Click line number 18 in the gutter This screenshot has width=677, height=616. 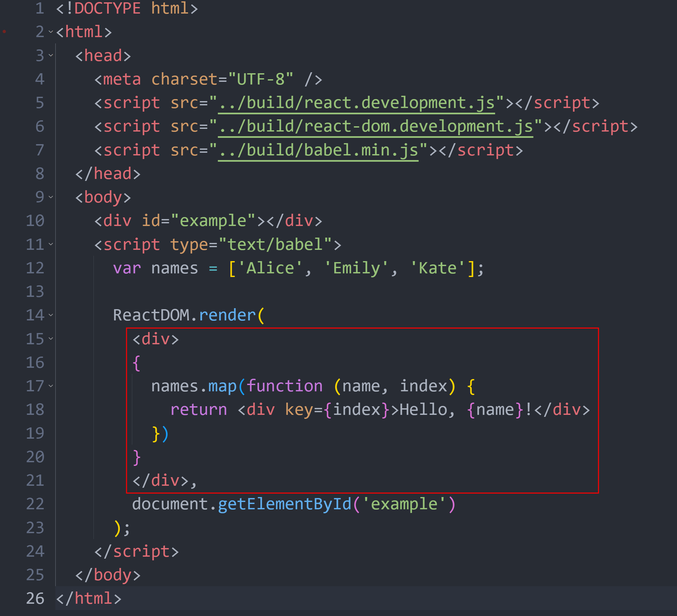tap(35, 410)
